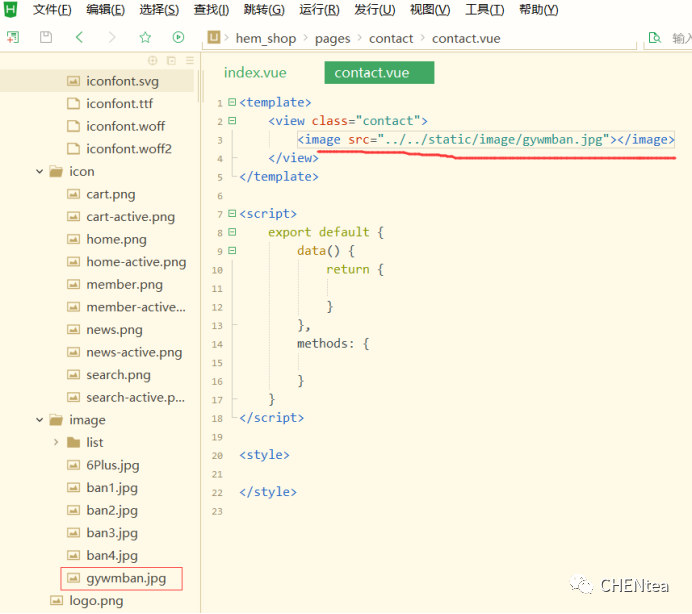
Task: Open the 发行(U) menu
Action: (x=375, y=9)
